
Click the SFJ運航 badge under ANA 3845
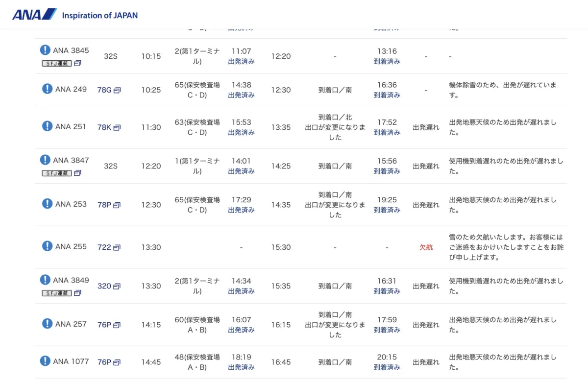pos(57,63)
